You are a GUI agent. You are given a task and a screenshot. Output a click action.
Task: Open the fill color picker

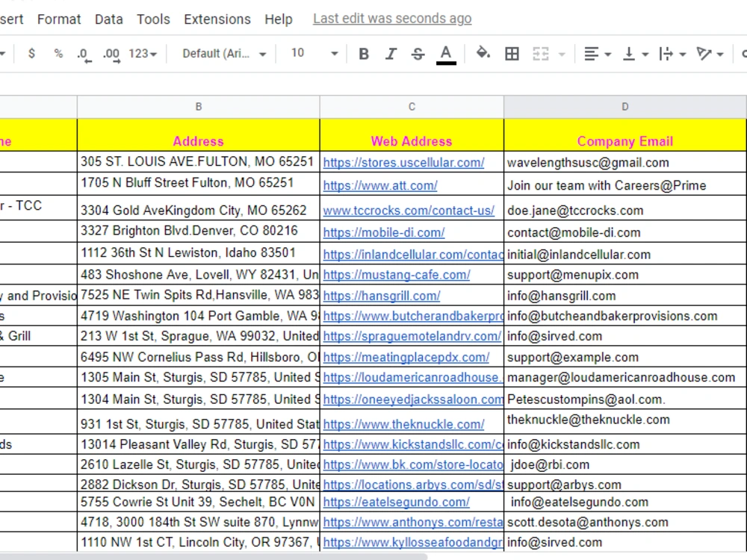click(x=483, y=53)
